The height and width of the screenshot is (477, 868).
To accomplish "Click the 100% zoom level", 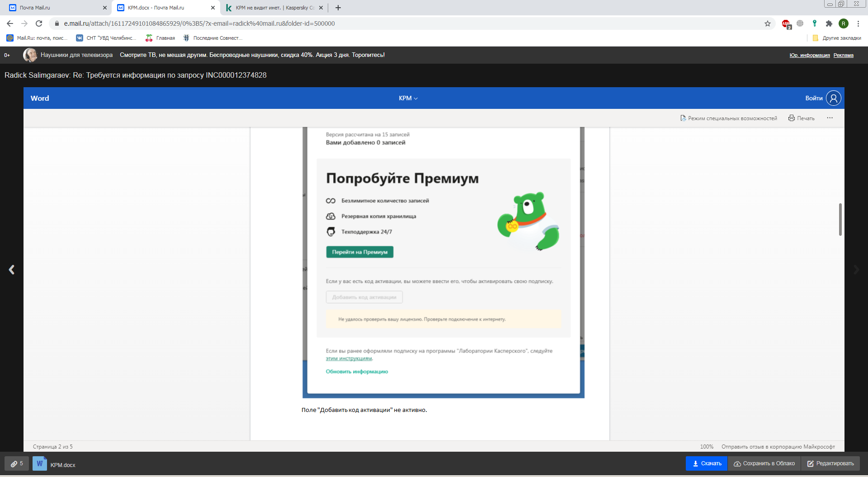I will click(707, 447).
